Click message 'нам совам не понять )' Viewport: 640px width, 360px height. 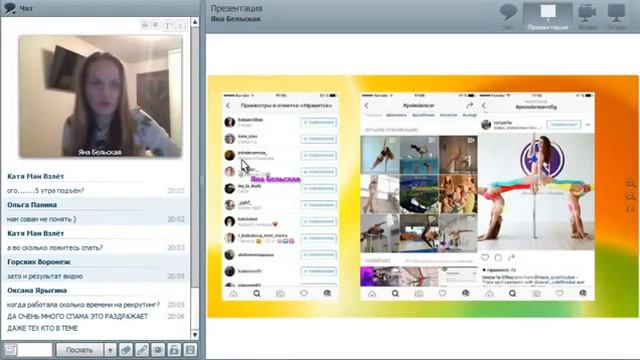[41, 219]
